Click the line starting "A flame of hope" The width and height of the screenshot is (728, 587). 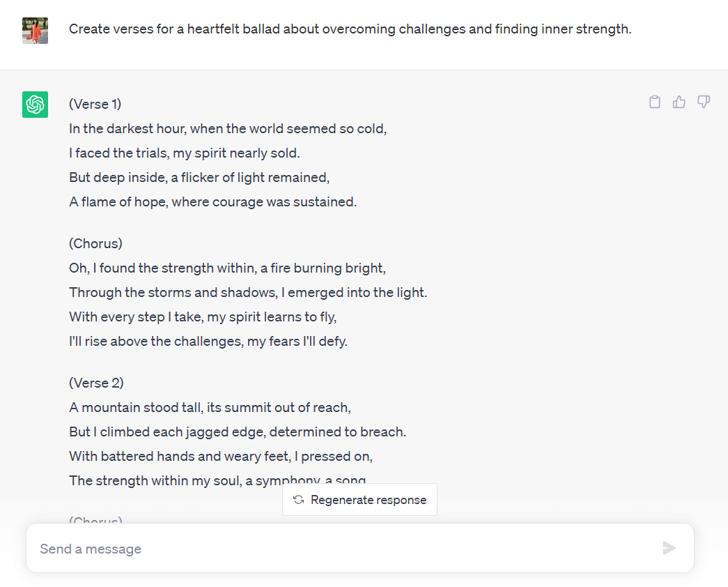pyautogui.click(x=212, y=202)
